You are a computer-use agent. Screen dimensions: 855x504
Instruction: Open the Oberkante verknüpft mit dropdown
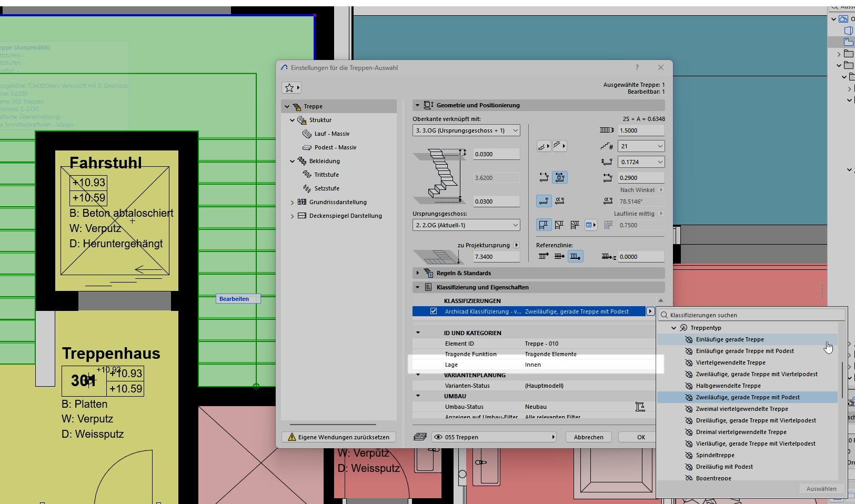click(x=466, y=130)
